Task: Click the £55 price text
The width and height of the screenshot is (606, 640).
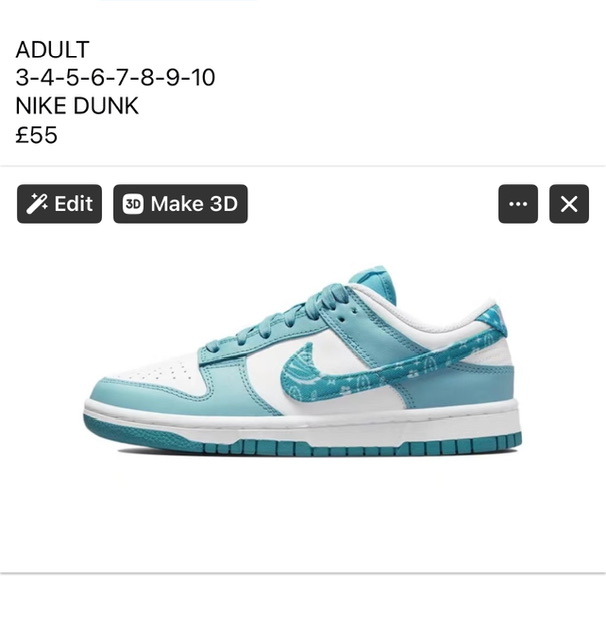Action: [36, 134]
